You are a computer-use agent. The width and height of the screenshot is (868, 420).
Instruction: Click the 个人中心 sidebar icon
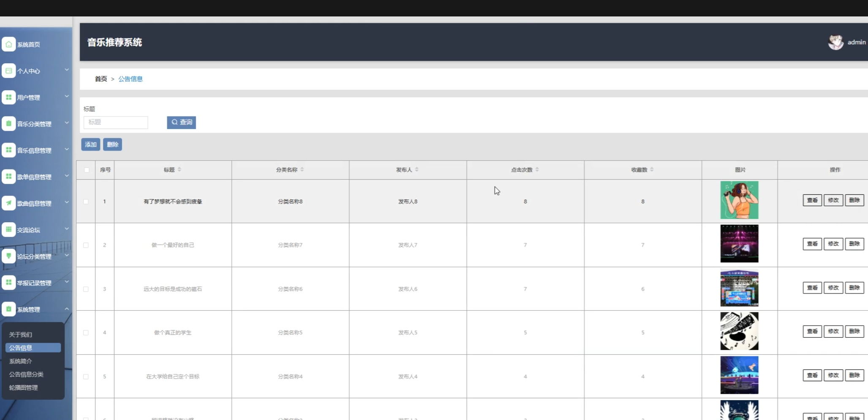pos(8,71)
